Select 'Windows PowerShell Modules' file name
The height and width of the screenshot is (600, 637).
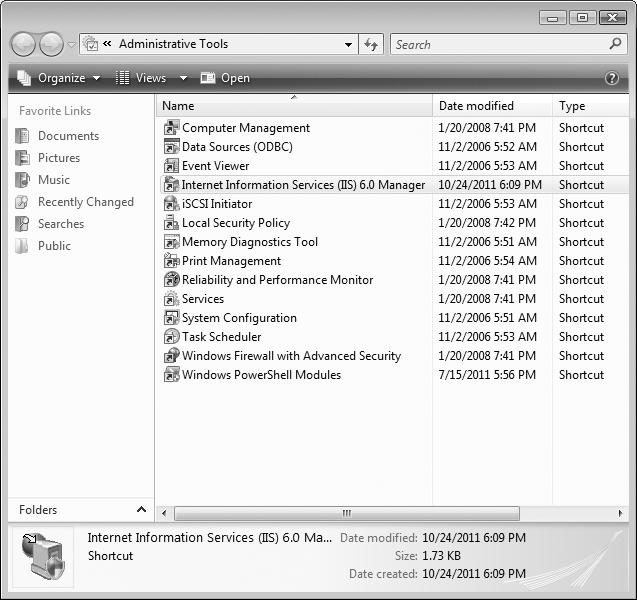click(261, 375)
